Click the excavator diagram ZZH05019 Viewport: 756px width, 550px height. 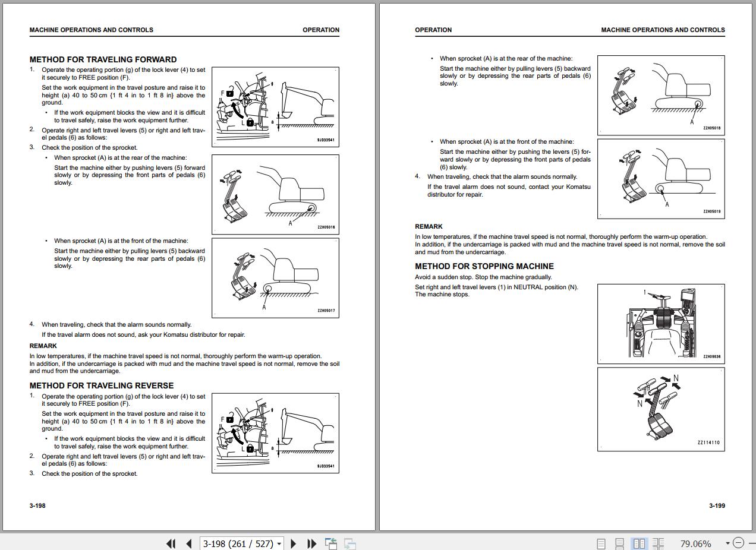tap(661, 178)
